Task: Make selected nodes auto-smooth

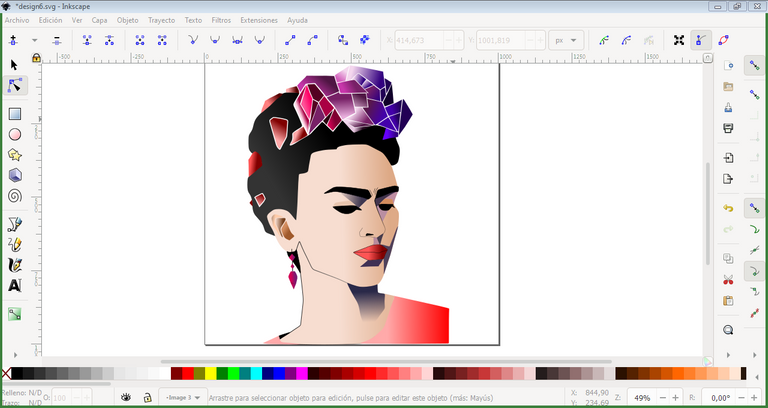Action: [x=260, y=40]
